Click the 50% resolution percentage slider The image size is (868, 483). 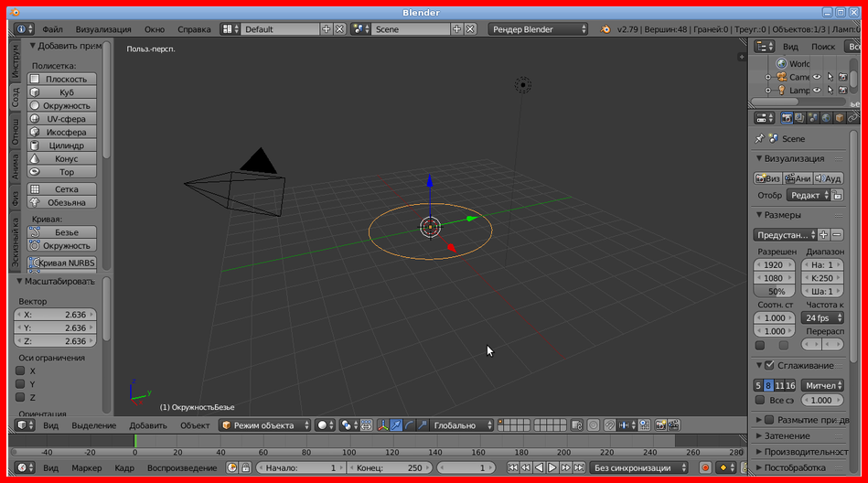point(774,291)
